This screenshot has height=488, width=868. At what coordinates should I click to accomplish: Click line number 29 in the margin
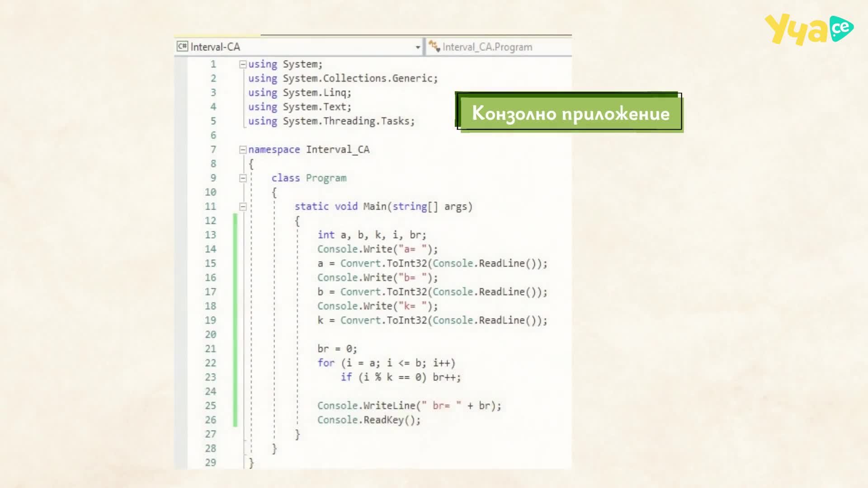(211, 463)
